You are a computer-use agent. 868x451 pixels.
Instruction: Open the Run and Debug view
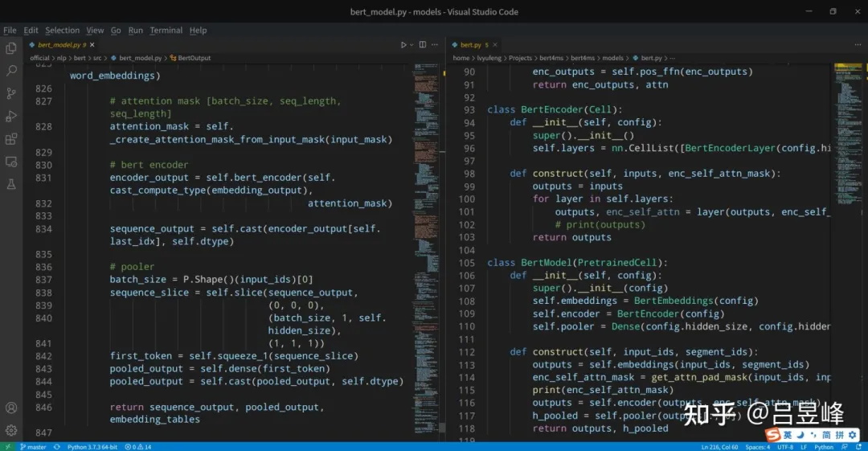point(11,117)
